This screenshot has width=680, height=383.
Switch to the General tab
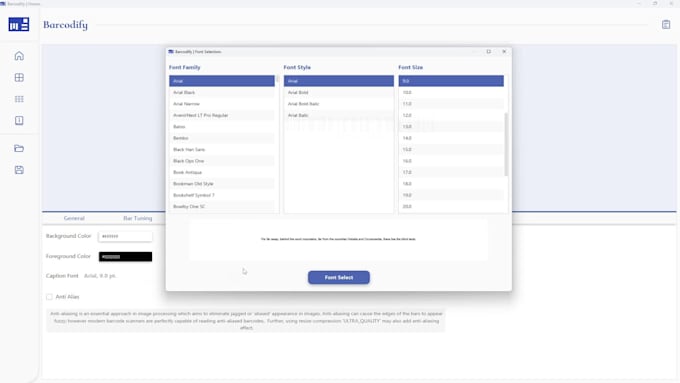pos(74,218)
